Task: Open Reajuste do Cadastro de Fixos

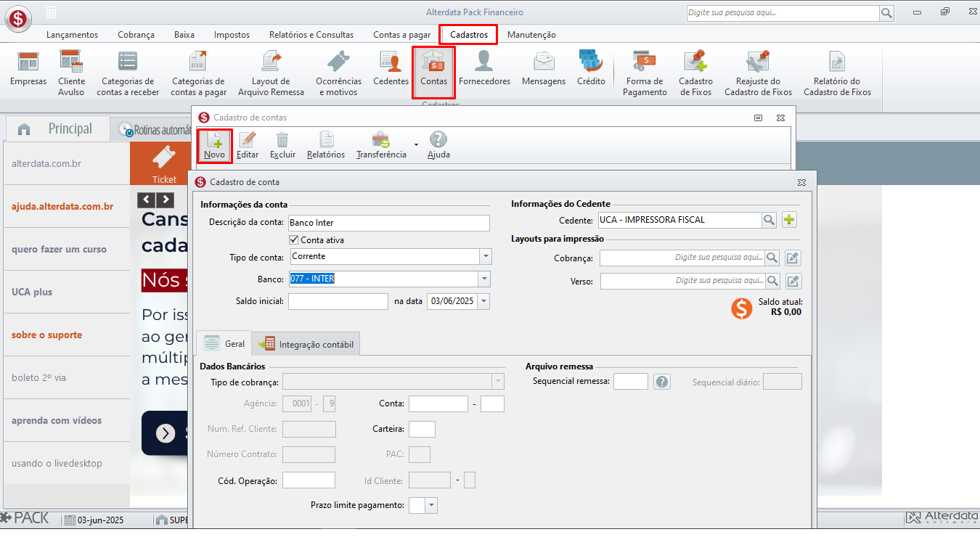Action: (758, 73)
